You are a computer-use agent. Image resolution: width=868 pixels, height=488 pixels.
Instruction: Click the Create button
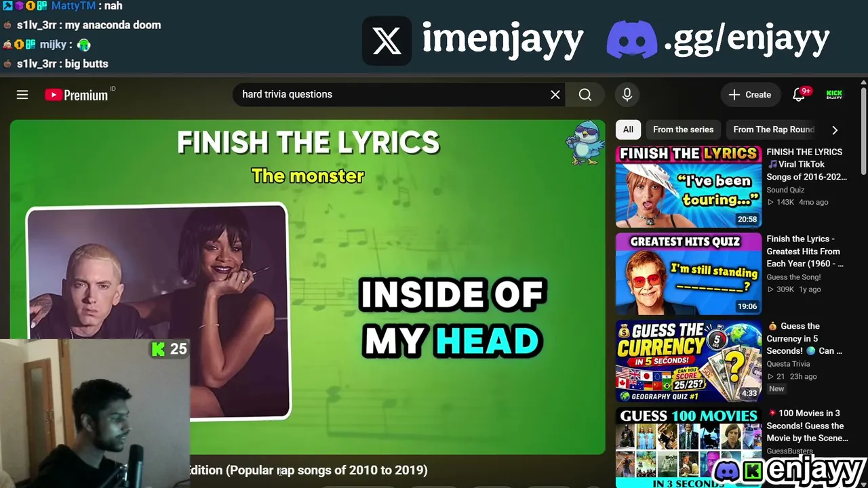click(x=749, y=95)
